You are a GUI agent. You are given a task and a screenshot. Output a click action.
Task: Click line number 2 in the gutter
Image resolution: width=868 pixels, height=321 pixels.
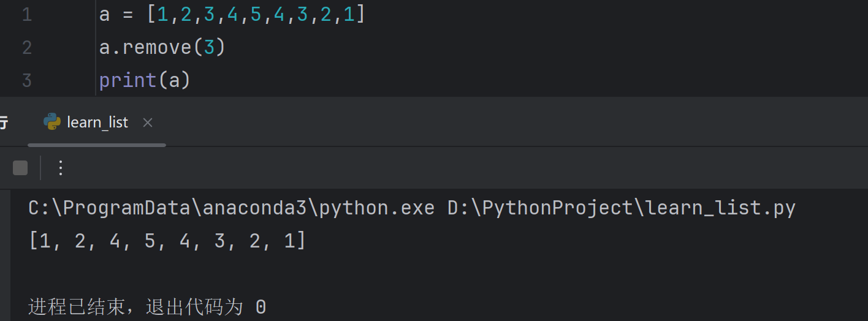tap(26, 48)
